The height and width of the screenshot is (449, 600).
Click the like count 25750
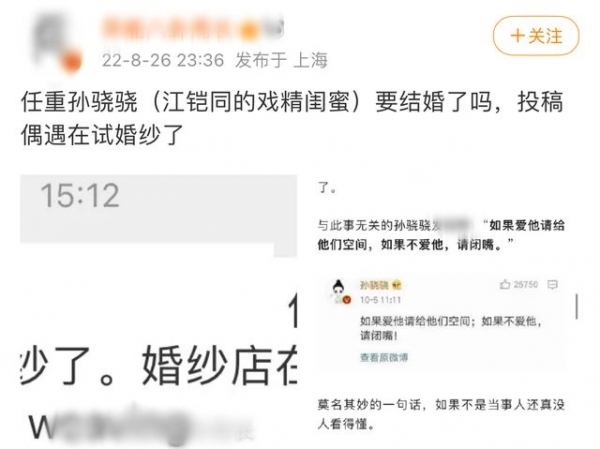pyautogui.click(x=525, y=284)
